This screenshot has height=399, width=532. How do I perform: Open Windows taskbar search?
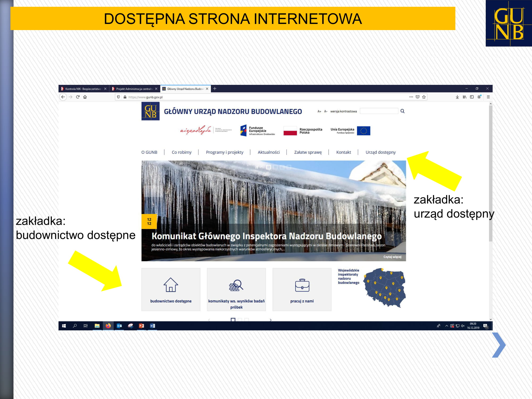[75, 326]
